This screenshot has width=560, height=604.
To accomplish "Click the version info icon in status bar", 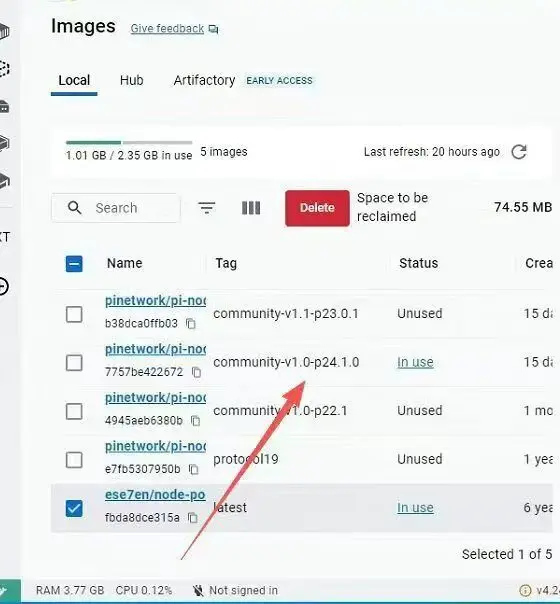I will tap(525, 591).
